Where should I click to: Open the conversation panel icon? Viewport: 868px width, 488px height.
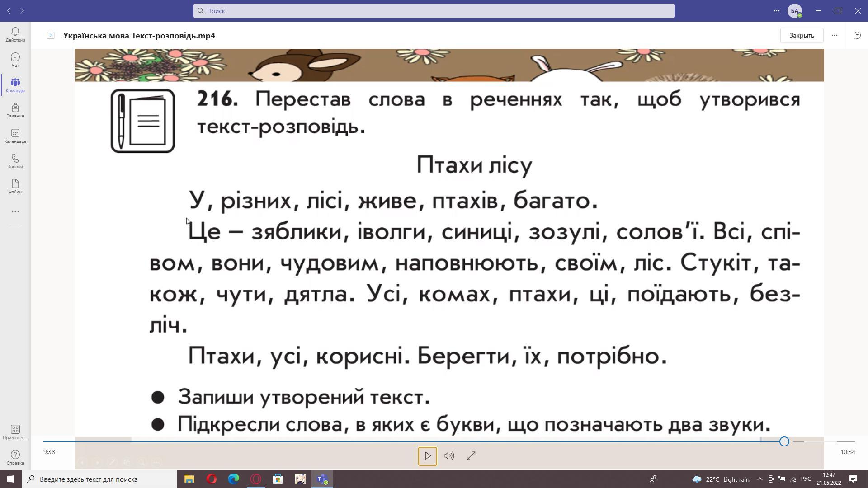coord(857,35)
